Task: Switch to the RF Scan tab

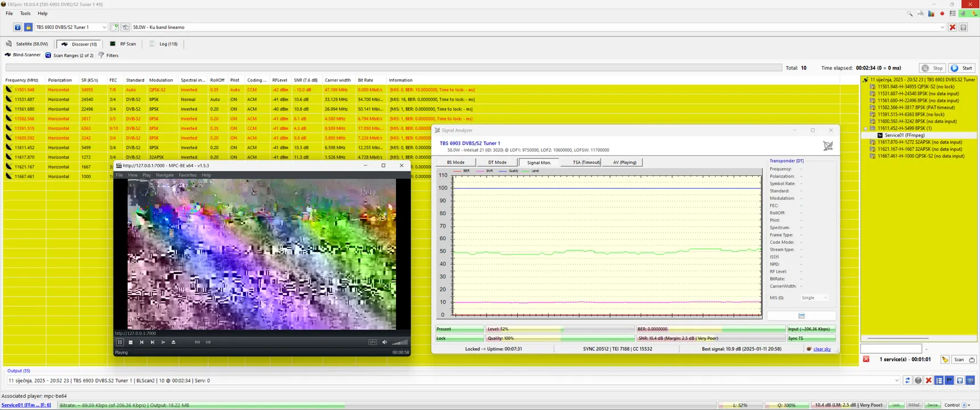Action: (x=123, y=44)
